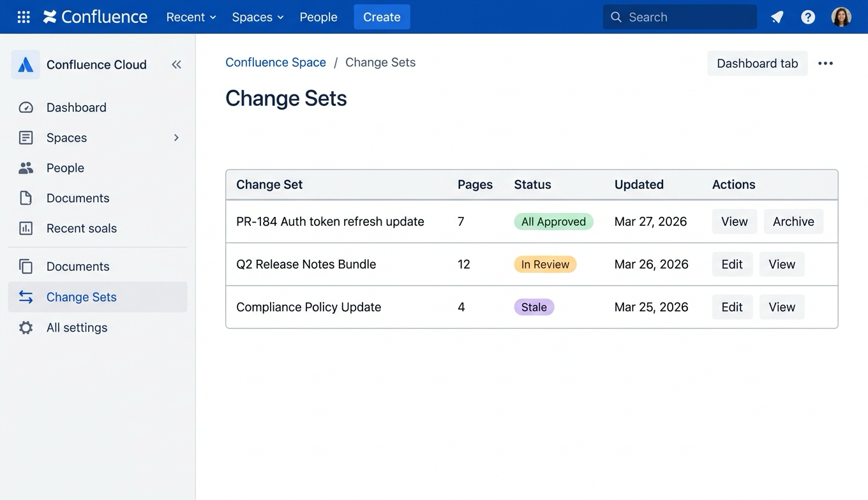Open the Documents page icon

point(26,198)
